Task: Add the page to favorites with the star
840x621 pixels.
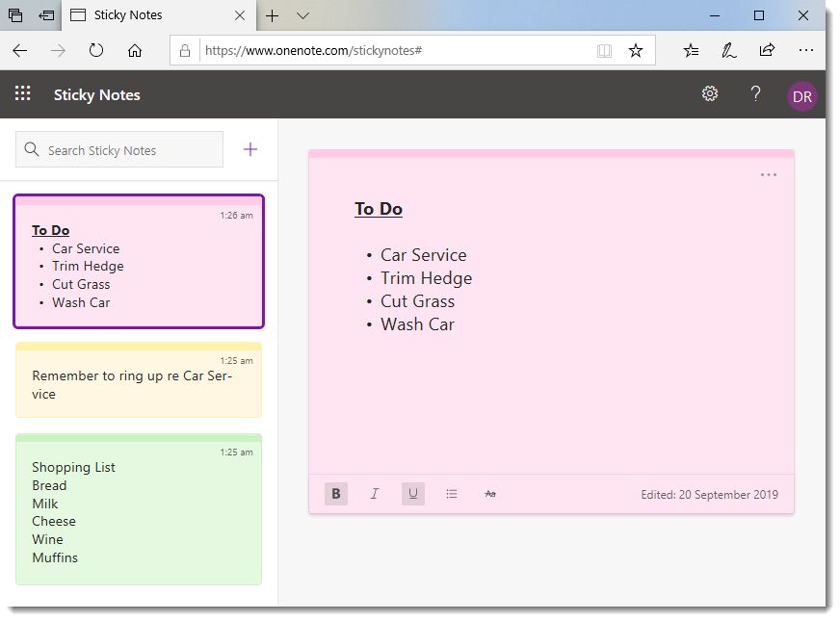Action: [x=636, y=49]
